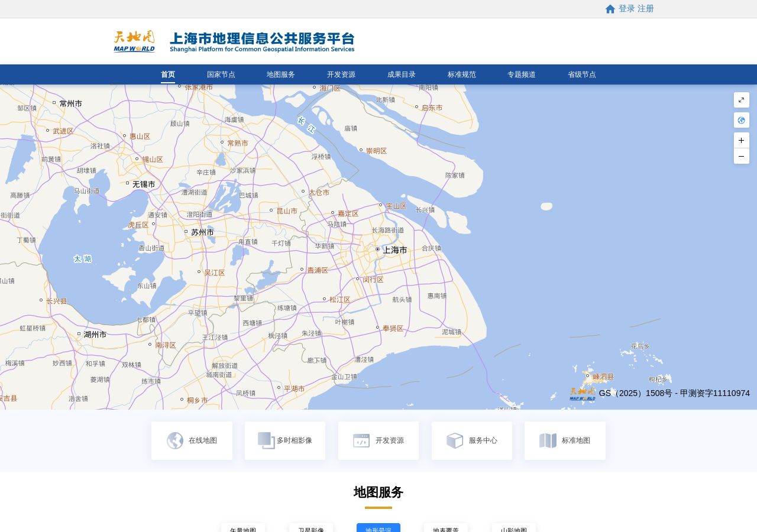Open 省级节点 in navigation bar
The width and height of the screenshot is (757, 532).
tap(582, 74)
